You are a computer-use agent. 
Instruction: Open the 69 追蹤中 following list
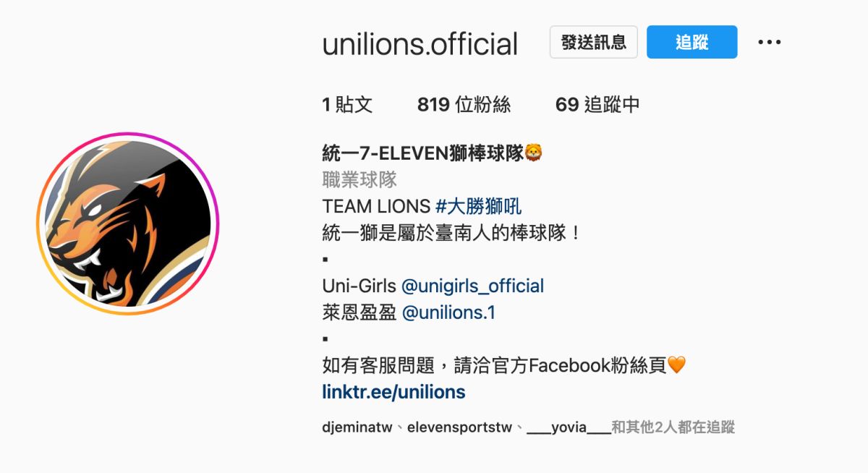pyautogui.click(x=597, y=105)
